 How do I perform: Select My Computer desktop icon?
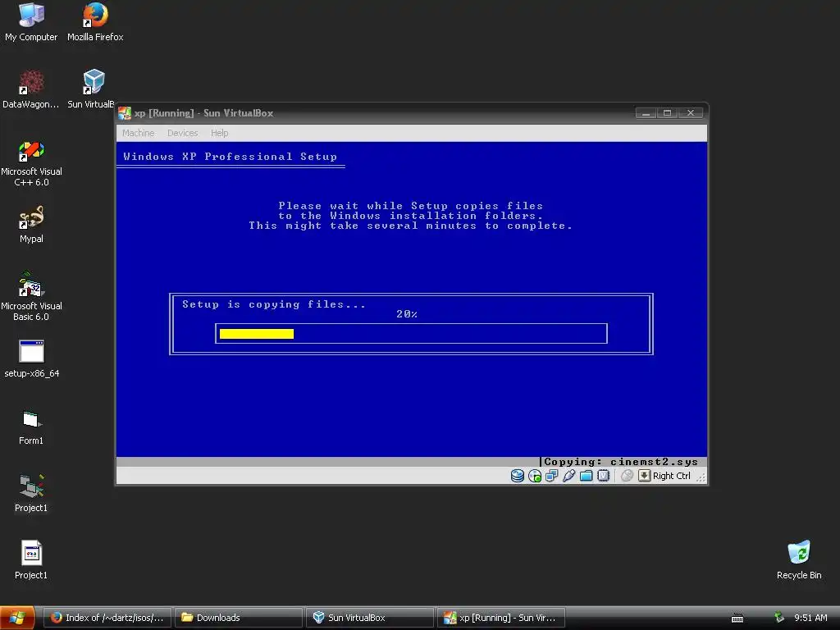31,22
